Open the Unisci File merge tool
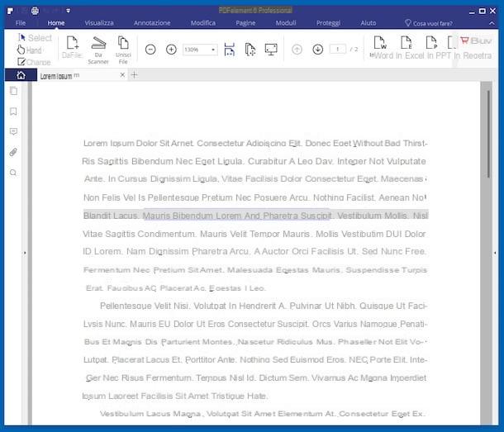This screenshot has height=432, width=504. [x=123, y=50]
